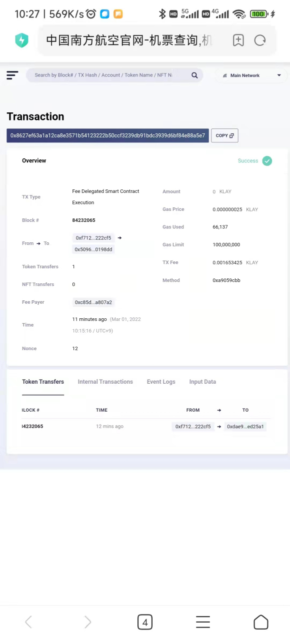The height and width of the screenshot is (644, 290).
Task: Tap the browser shield security icon
Action: 21,40
